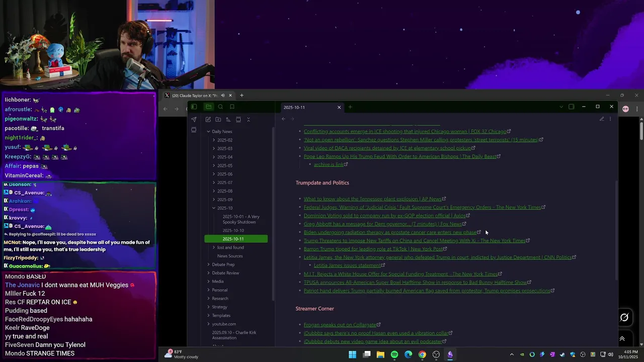Expand the 2025-05 folder
The width and height of the screenshot is (644, 362).
coord(214,165)
